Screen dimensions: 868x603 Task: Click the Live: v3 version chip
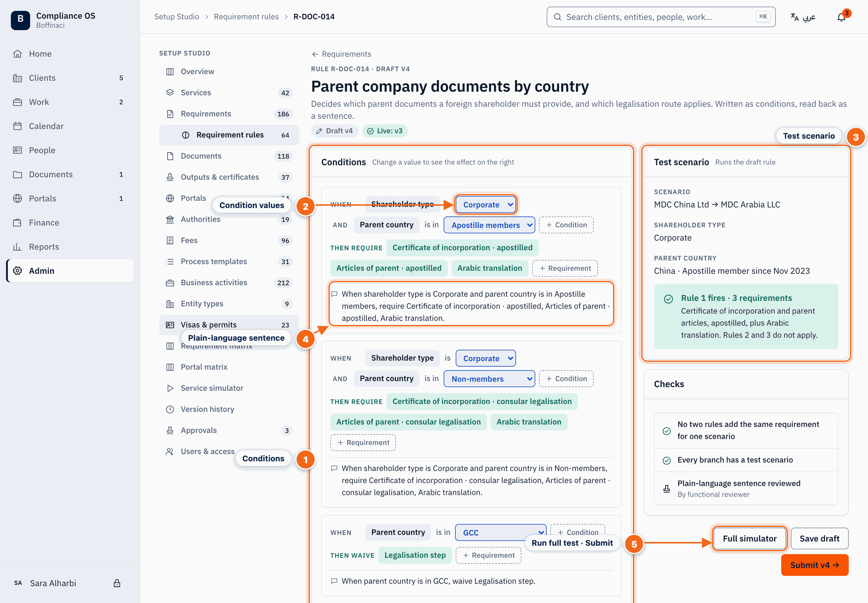(x=385, y=131)
